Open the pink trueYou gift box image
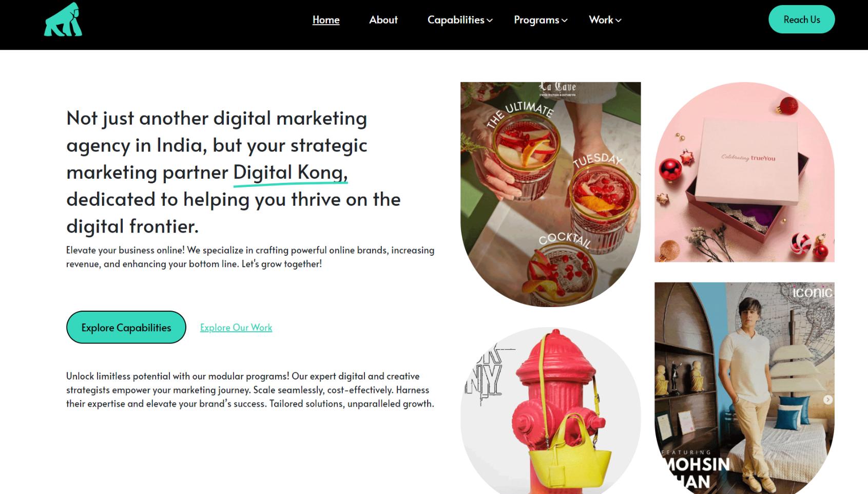This screenshot has height=494, width=868. pyautogui.click(x=744, y=172)
